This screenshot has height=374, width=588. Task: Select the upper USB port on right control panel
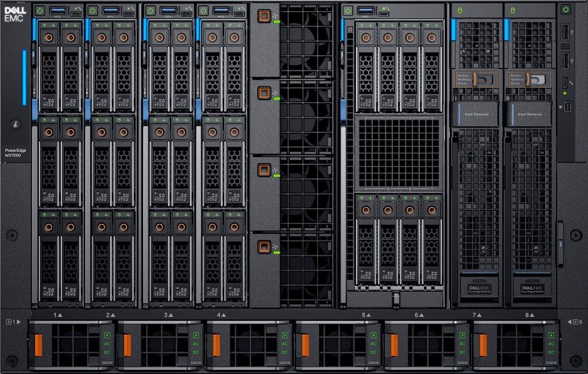(565, 32)
